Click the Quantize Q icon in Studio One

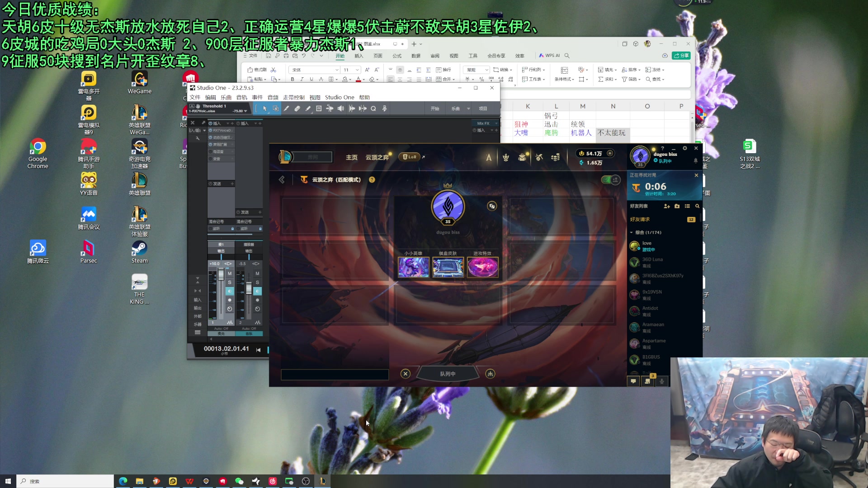tap(373, 108)
